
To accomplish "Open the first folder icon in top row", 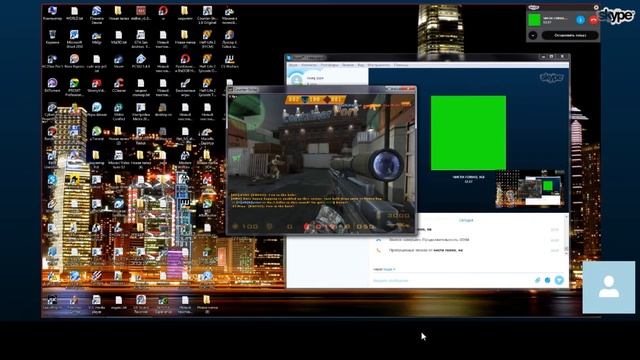I will 118,13.
